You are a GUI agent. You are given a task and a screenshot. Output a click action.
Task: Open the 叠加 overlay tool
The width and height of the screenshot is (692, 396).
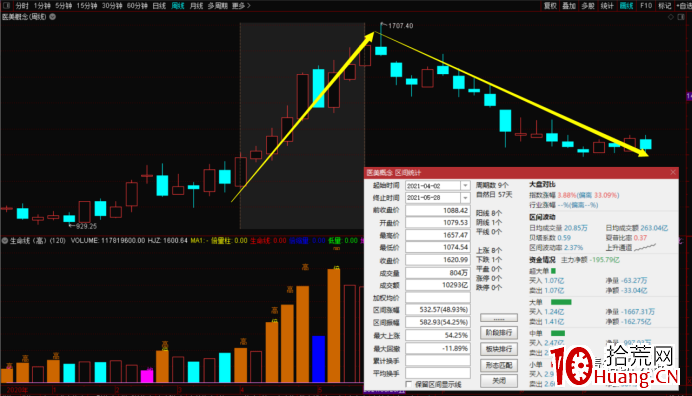point(569,5)
